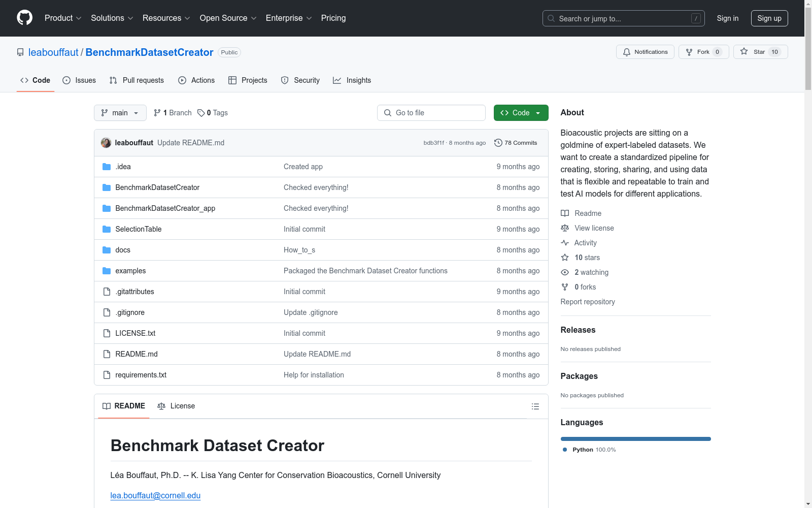Expand the Resources menu
This screenshot has width=812, height=508.
[166, 18]
